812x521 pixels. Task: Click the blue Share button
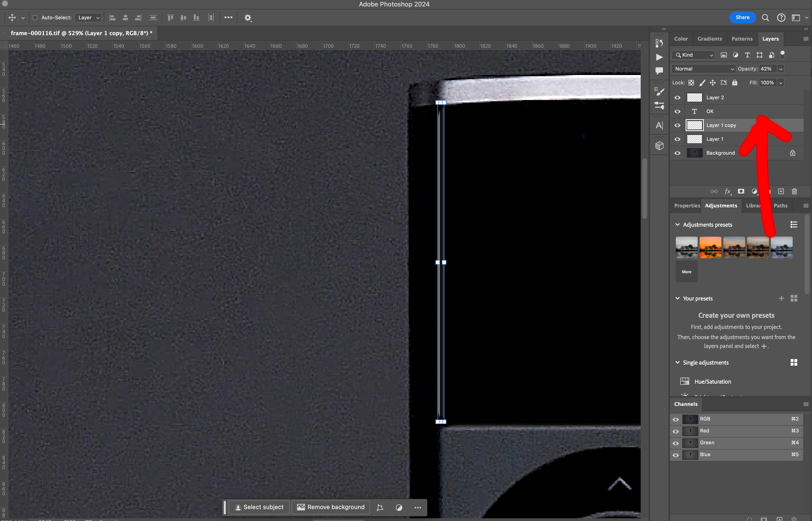click(x=742, y=18)
